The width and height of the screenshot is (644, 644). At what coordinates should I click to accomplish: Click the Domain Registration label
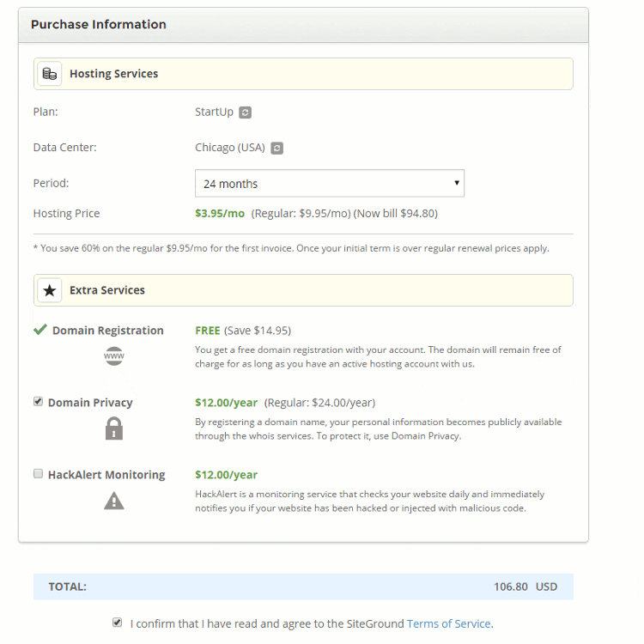point(108,331)
